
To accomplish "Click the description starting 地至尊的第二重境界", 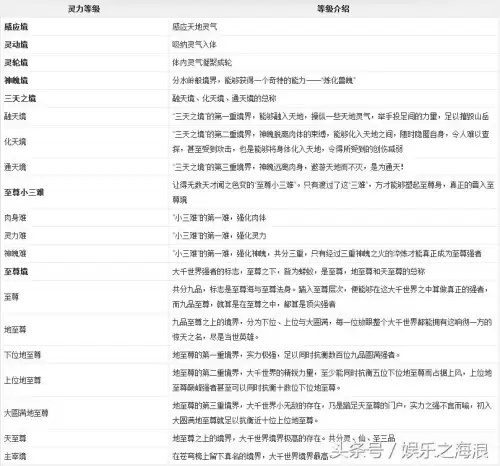I will [332, 380].
